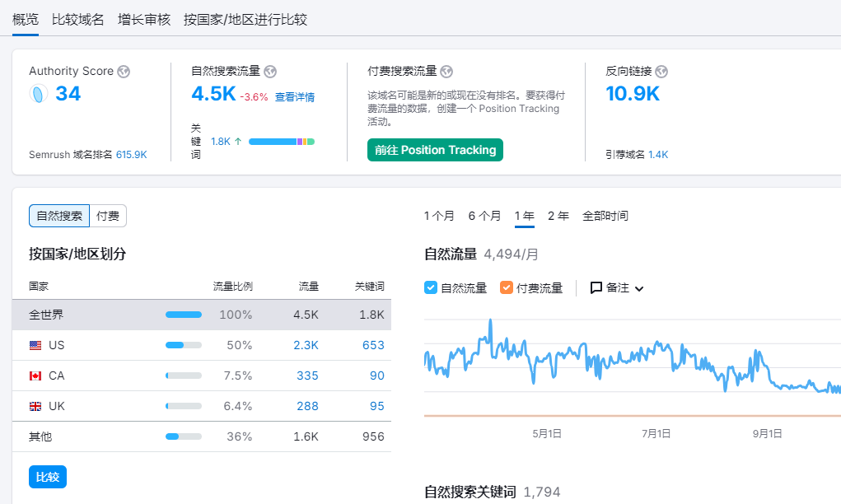
Task: Click the 10.9K backlinks value
Action: coord(633,94)
